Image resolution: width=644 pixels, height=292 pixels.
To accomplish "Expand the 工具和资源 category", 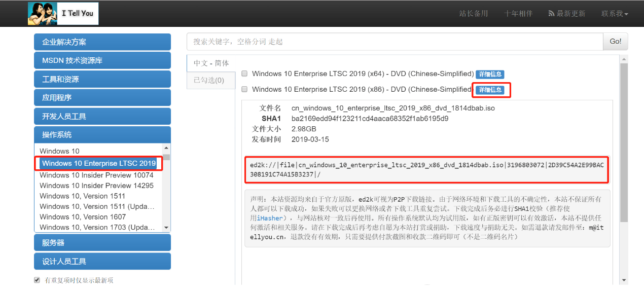I will click(x=102, y=79).
